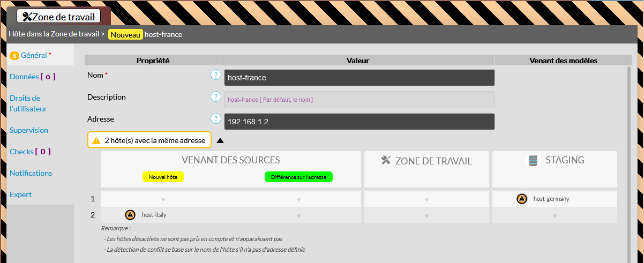Click the green Différence sur l'adresse tag
This screenshot has width=644, height=263.
(298, 177)
